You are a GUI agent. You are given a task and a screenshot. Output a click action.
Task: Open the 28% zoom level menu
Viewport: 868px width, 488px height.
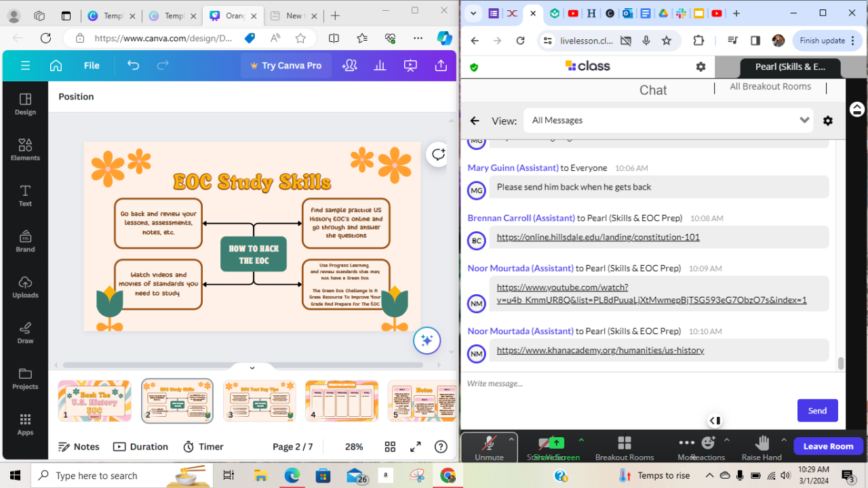353,447
